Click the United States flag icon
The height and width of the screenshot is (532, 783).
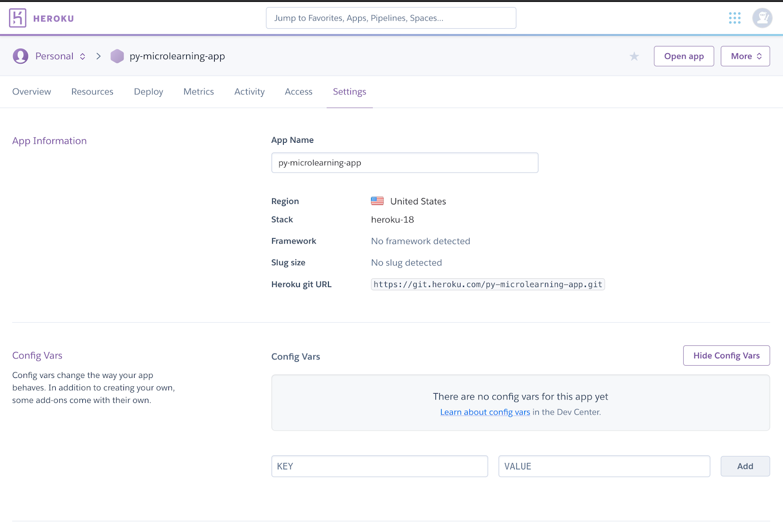tap(377, 201)
